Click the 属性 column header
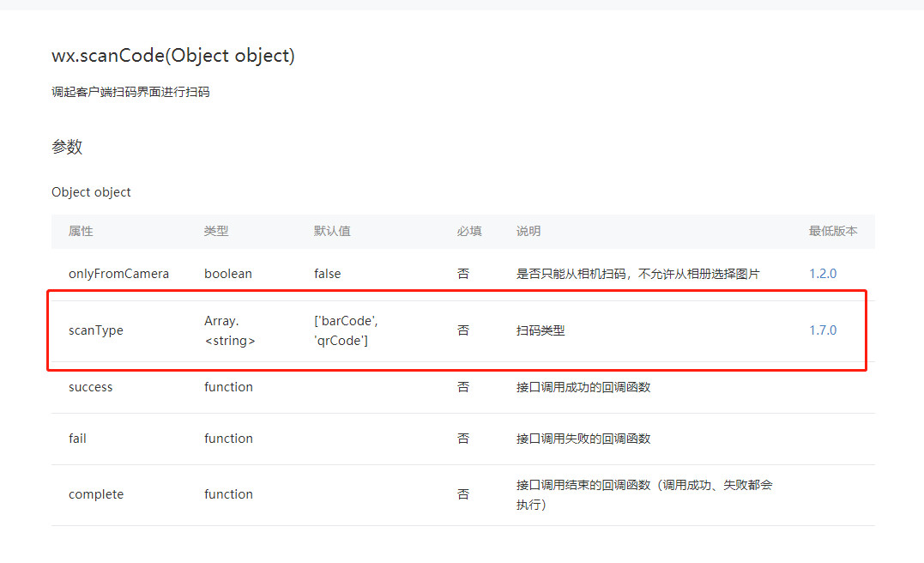This screenshot has height=563, width=924. (81, 232)
